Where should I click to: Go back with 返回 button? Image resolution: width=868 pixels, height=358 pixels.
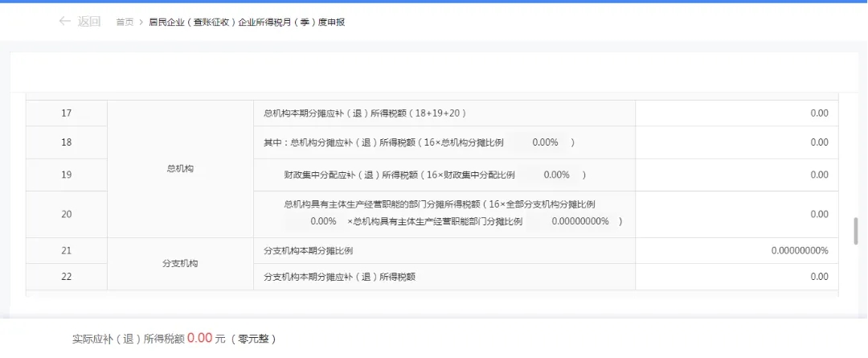(88, 22)
